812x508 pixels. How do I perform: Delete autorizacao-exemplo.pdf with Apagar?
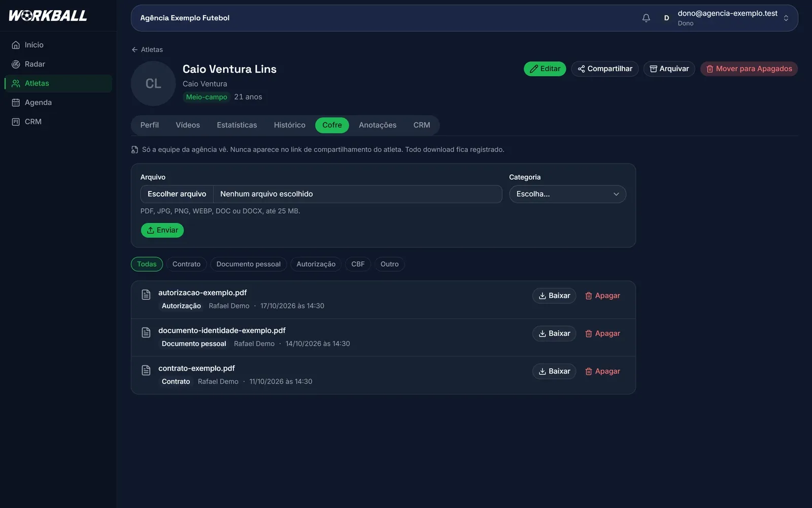(x=603, y=296)
